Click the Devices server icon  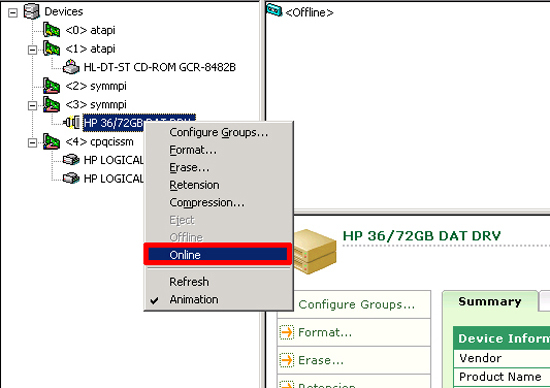pos(32,11)
